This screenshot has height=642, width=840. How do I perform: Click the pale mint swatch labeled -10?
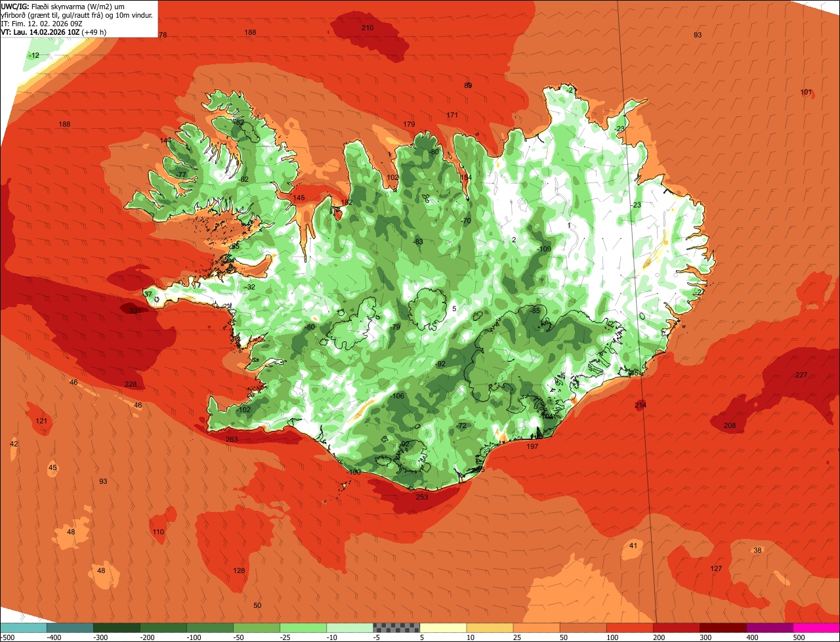click(x=350, y=628)
